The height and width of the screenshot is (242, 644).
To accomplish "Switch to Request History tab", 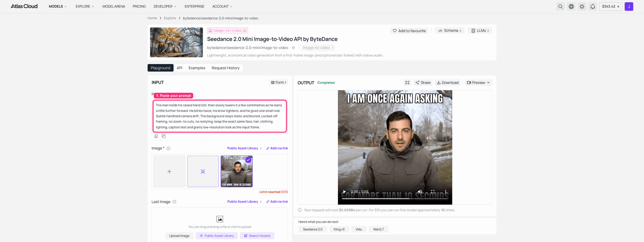I will (x=225, y=68).
